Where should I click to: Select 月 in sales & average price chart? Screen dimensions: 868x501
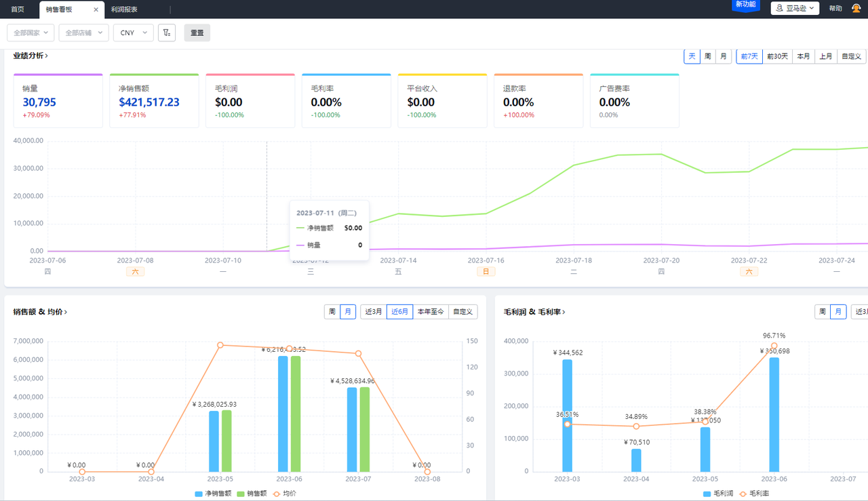click(348, 312)
